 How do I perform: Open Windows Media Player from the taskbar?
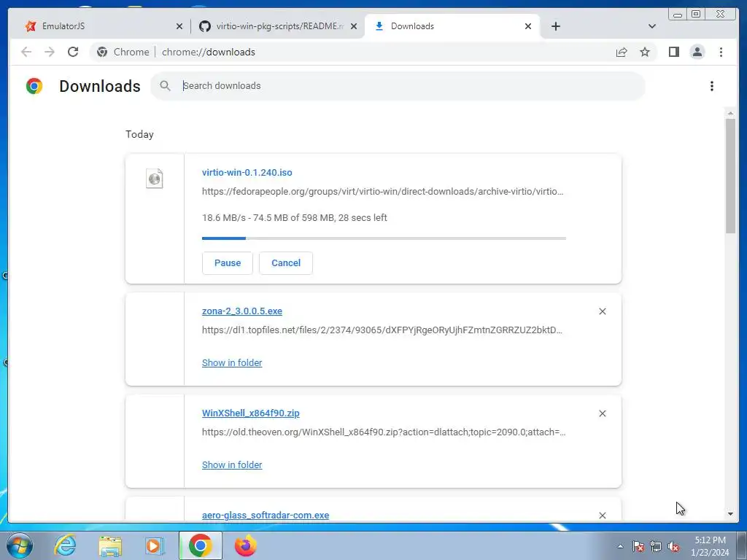[155, 545]
